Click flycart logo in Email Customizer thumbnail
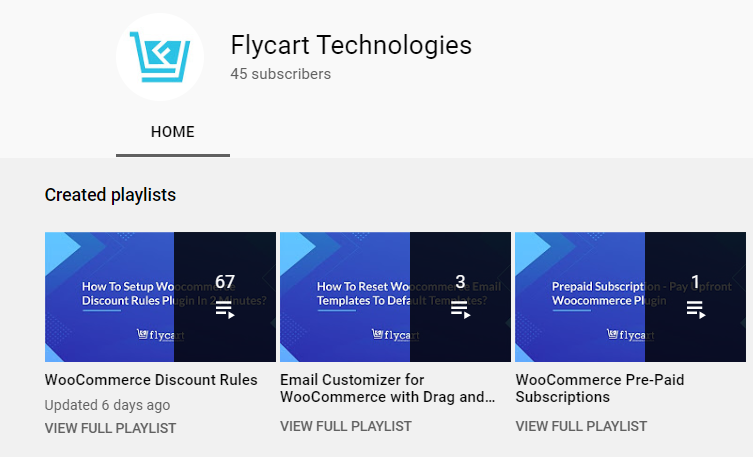This screenshot has width=753, height=457. coord(395,335)
